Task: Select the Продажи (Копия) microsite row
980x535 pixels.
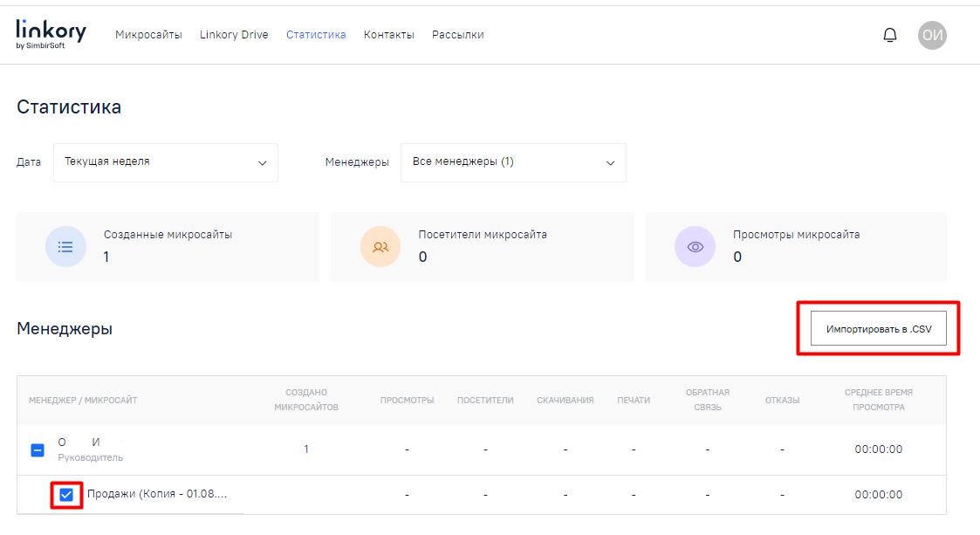Action: pyautogui.click(x=157, y=495)
